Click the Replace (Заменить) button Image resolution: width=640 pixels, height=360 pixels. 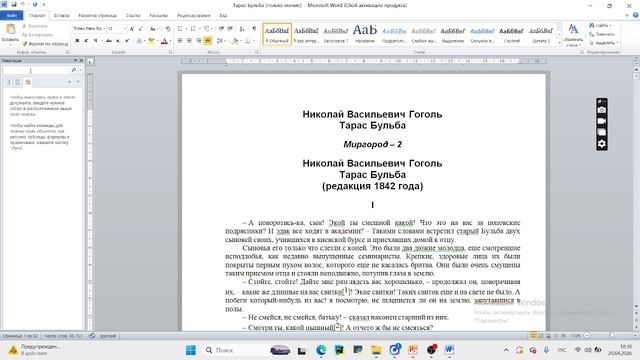click(602, 34)
